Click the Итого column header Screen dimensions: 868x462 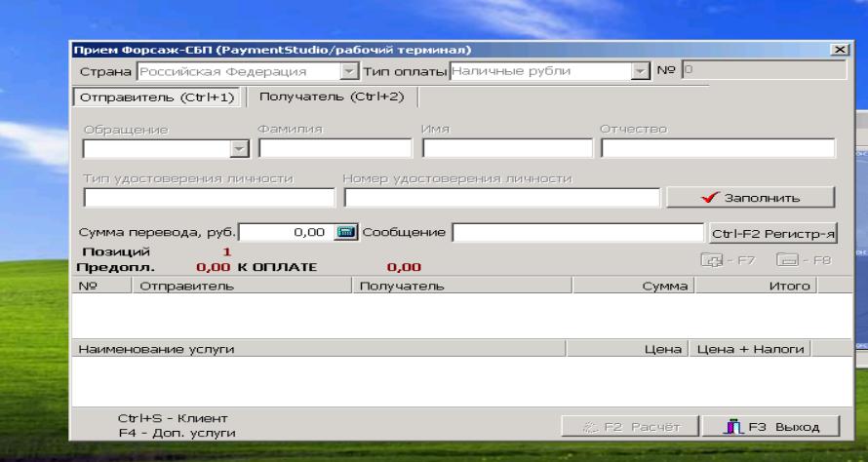click(x=756, y=286)
